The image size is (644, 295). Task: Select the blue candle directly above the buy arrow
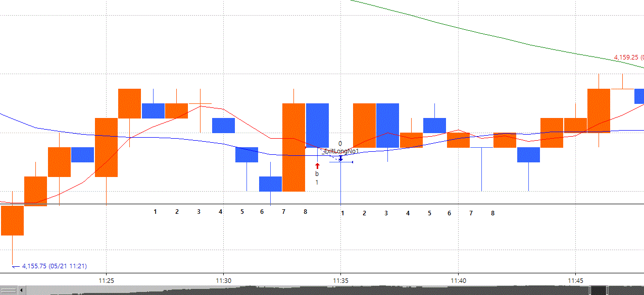tap(317, 126)
